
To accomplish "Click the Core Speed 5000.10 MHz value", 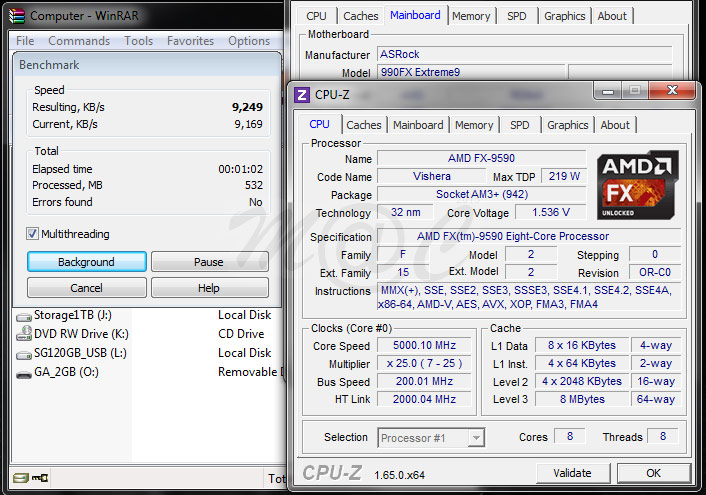I will 424,345.
